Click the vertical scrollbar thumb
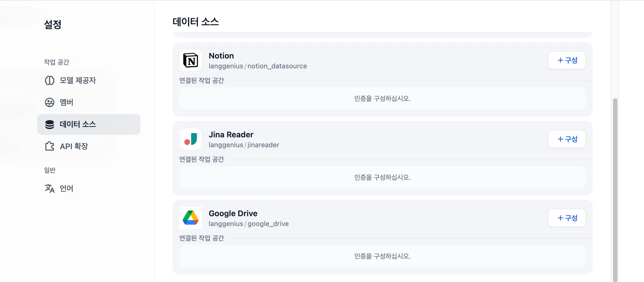This screenshot has width=644, height=282. point(615,188)
